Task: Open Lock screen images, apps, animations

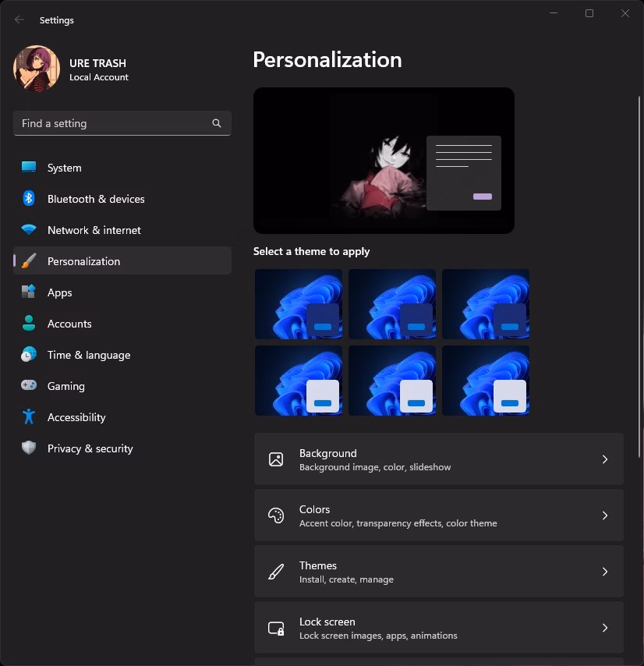Action: point(438,628)
